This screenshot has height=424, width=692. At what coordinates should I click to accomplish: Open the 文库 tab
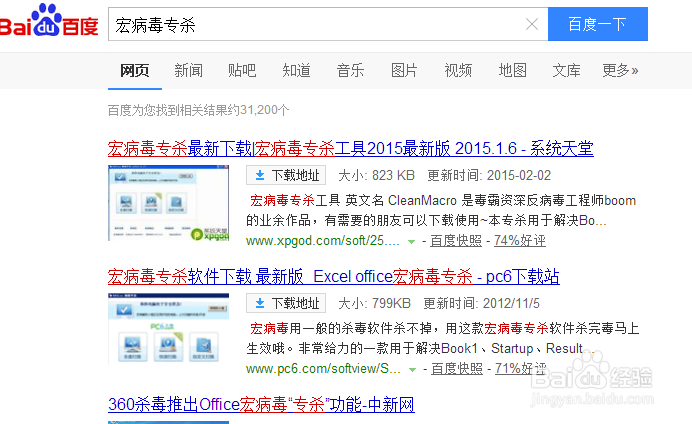tap(566, 70)
